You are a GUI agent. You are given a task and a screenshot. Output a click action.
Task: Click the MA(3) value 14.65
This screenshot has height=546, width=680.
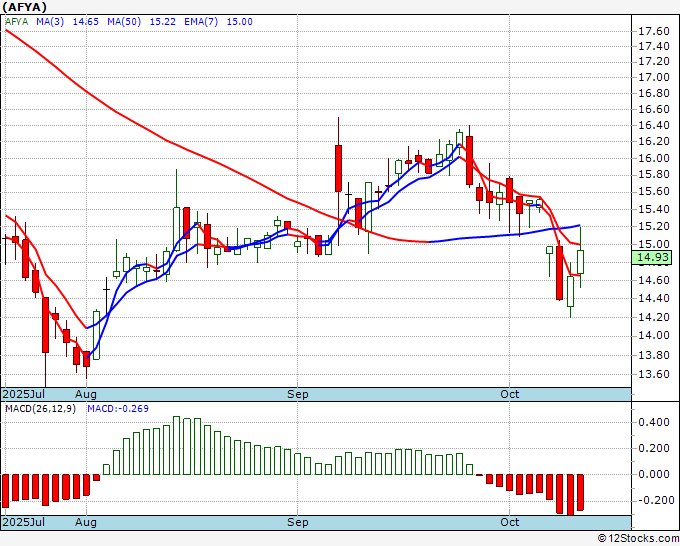[85, 22]
